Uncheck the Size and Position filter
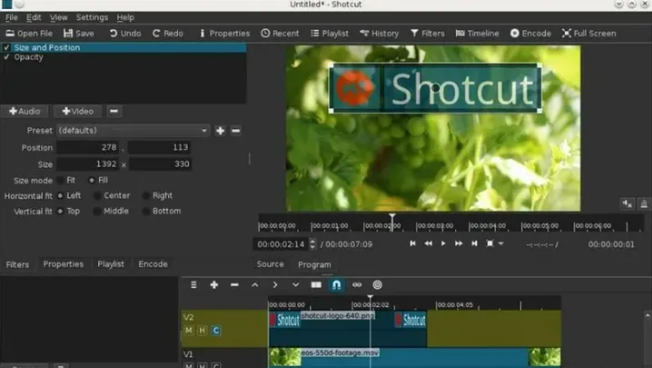The width and height of the screenshot is (652, 368). (x=6, y=47)
